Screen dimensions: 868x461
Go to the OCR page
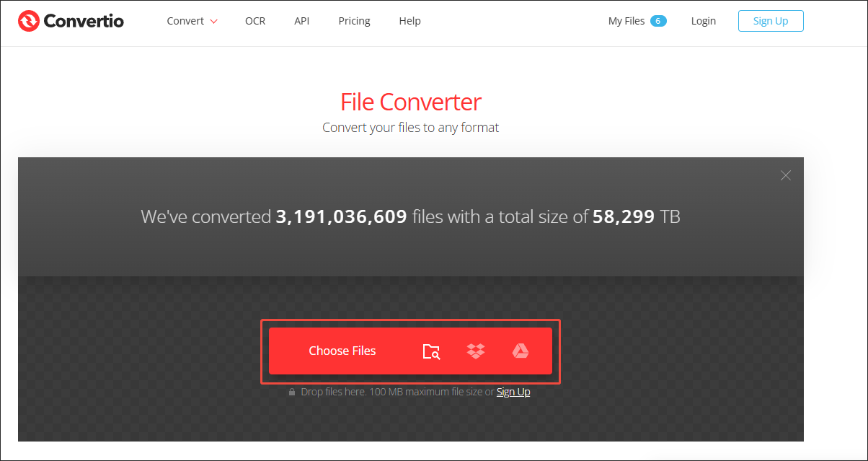(255, 21)
